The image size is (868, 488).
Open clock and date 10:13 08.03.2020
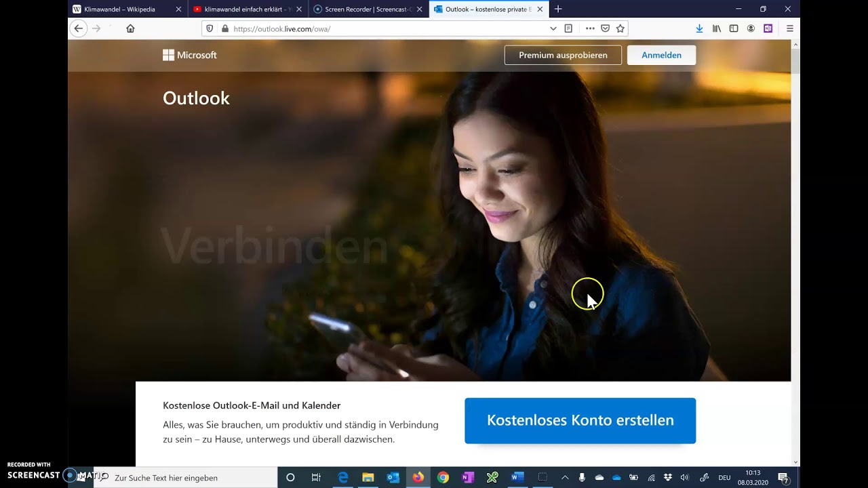[x=753, y=478]
